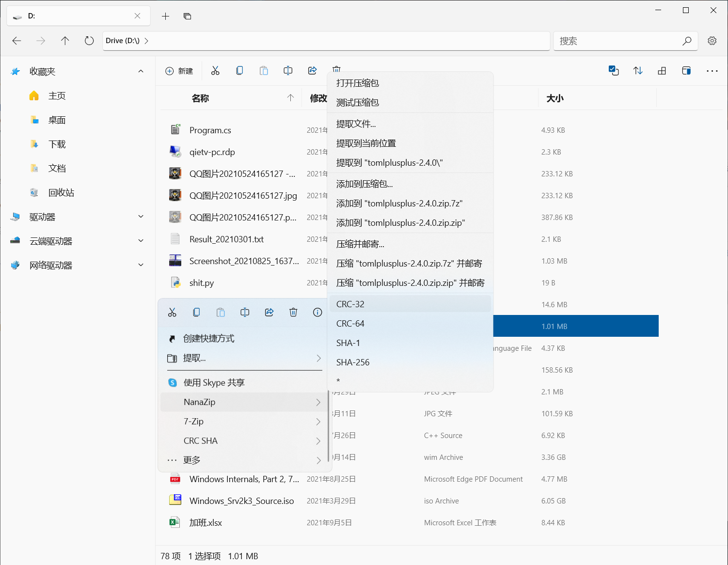
Task: Open the settings gear icon
Action: coord(712,41)
